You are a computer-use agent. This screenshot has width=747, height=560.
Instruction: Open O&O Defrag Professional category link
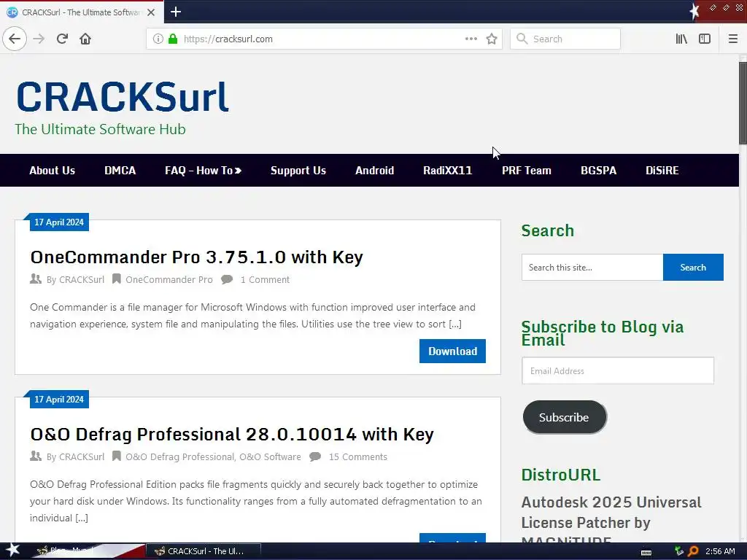click(179, 456)
